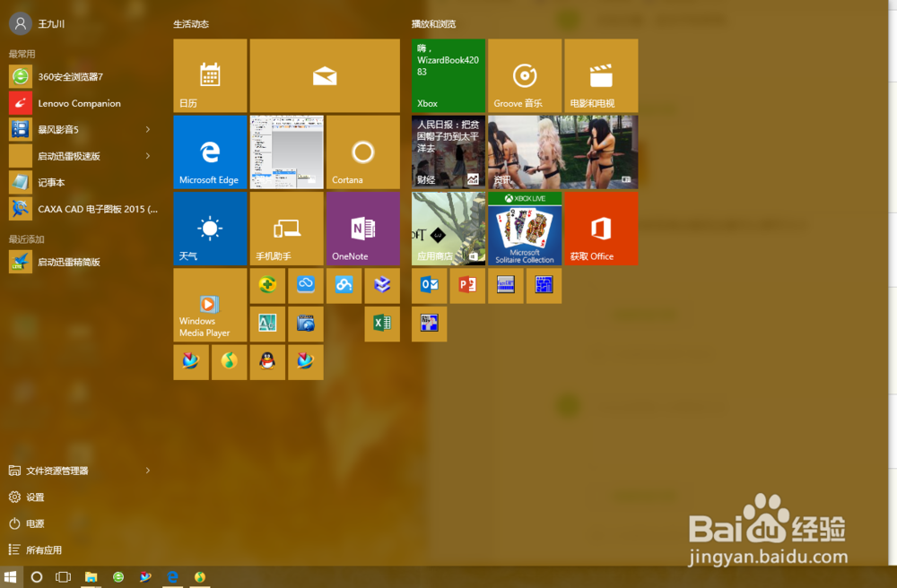Open the 日历 calendar tile
The height and width of the screenshot is (588, 897).
(x=210, y=75)
